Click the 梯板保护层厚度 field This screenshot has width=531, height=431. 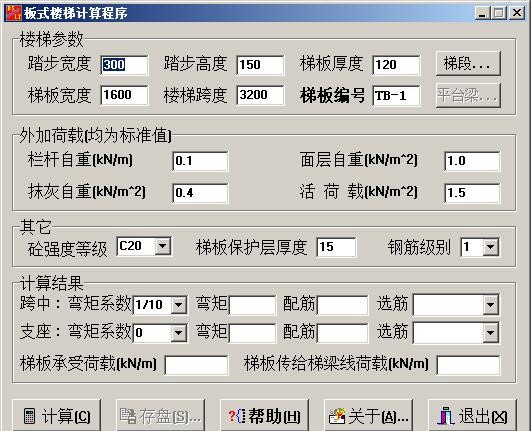[x=336, y=247]
